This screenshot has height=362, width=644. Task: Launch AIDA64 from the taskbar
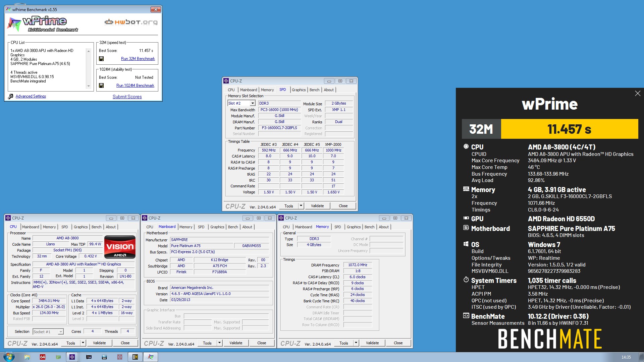tap(43, 357)
